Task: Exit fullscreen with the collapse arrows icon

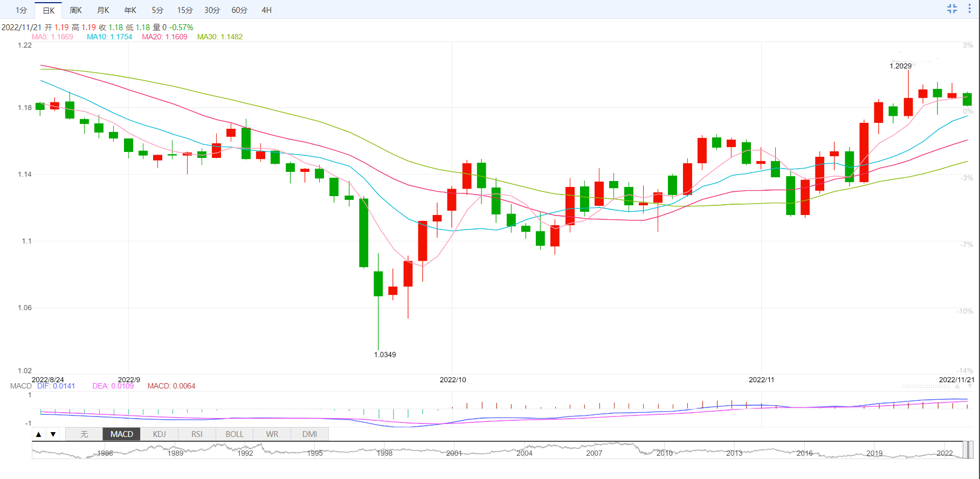Action: [952, 9]
